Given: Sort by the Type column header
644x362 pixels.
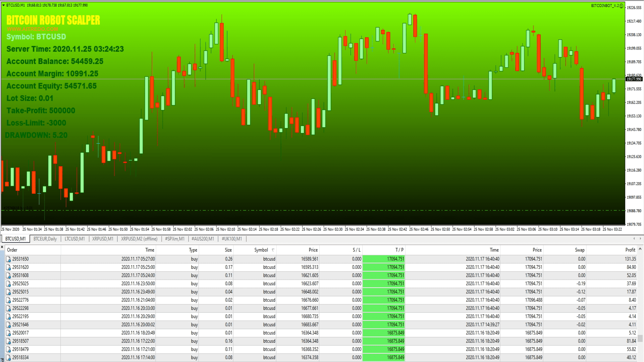Looking at the screenshot, I should click(x=177, y=250).
